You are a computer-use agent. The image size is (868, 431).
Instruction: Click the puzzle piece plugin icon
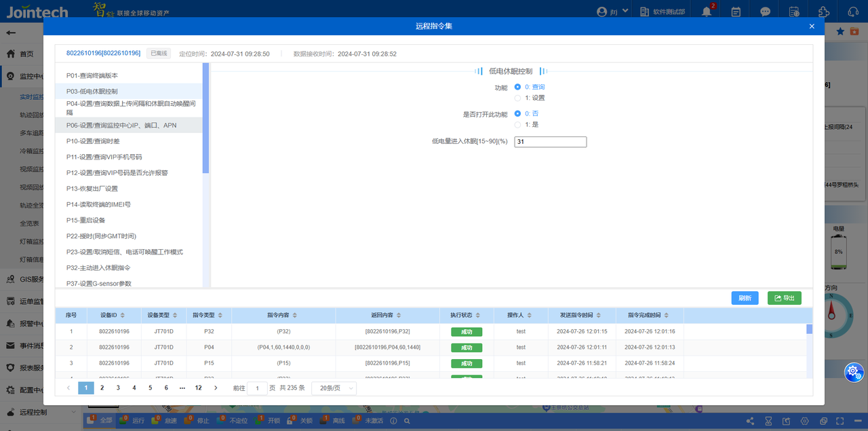tap(823, 12)
